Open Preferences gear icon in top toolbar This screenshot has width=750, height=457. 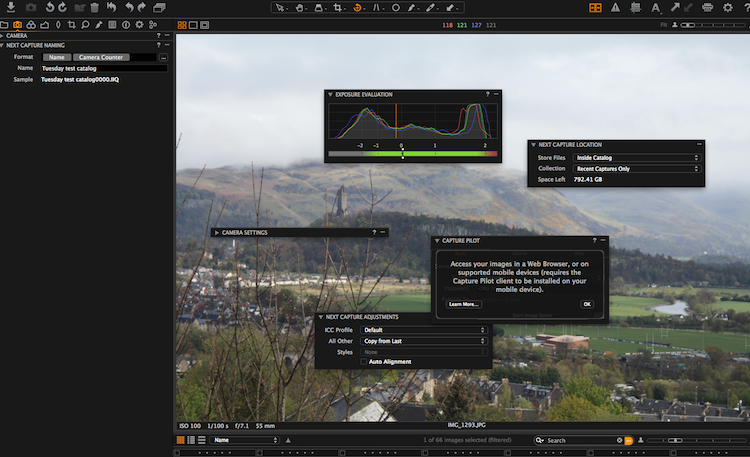[x=727, y=7]
